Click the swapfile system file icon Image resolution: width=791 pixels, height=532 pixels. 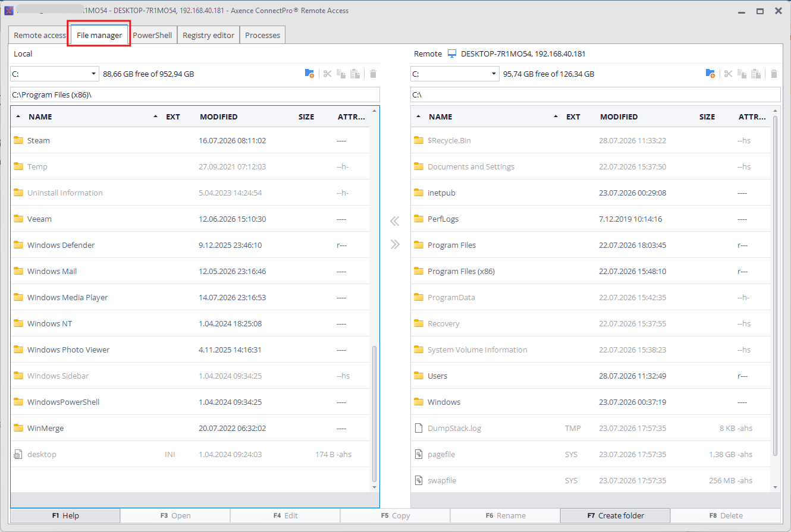point(419,480)
